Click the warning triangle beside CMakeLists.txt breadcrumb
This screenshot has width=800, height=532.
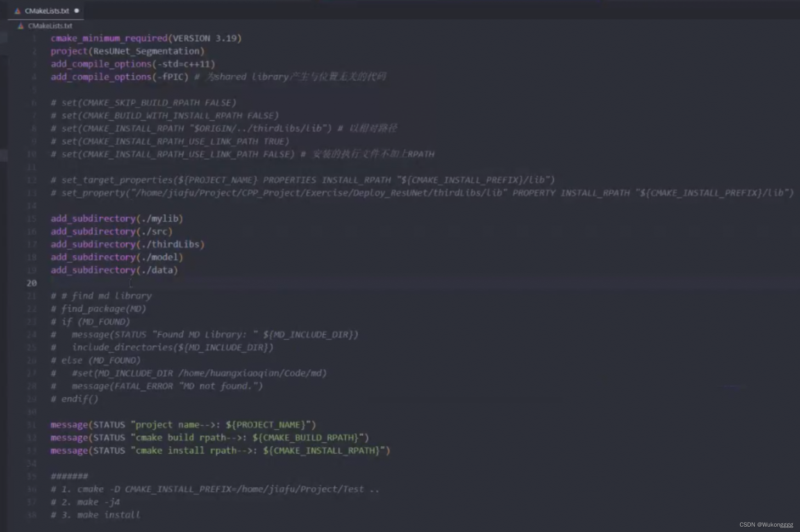[20, 25]
